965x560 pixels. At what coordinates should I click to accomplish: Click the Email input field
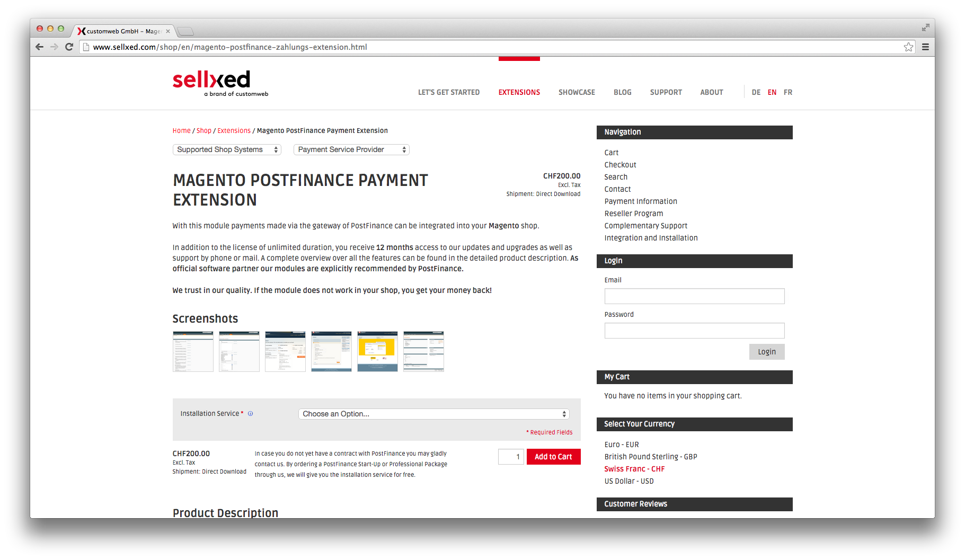coord(694,296)
